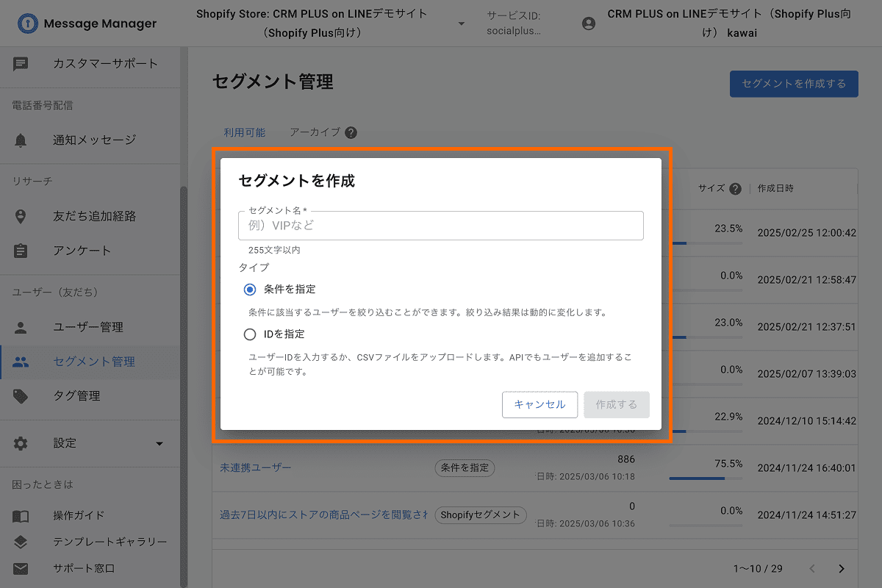
Task: Open 操作ガイド via the guide book icon
Action: pos(20,517)
